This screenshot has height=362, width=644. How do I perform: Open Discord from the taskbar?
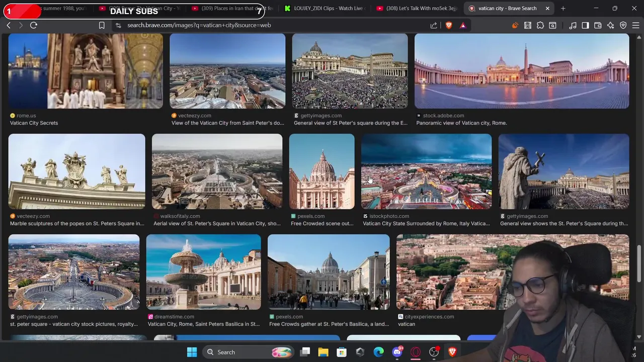[397, 352]
